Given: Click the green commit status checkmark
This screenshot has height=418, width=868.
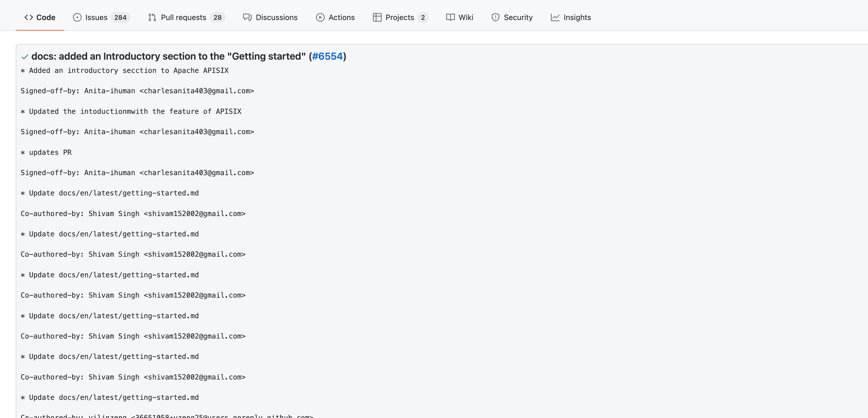Looking at the screenshot, I should 25,57.
